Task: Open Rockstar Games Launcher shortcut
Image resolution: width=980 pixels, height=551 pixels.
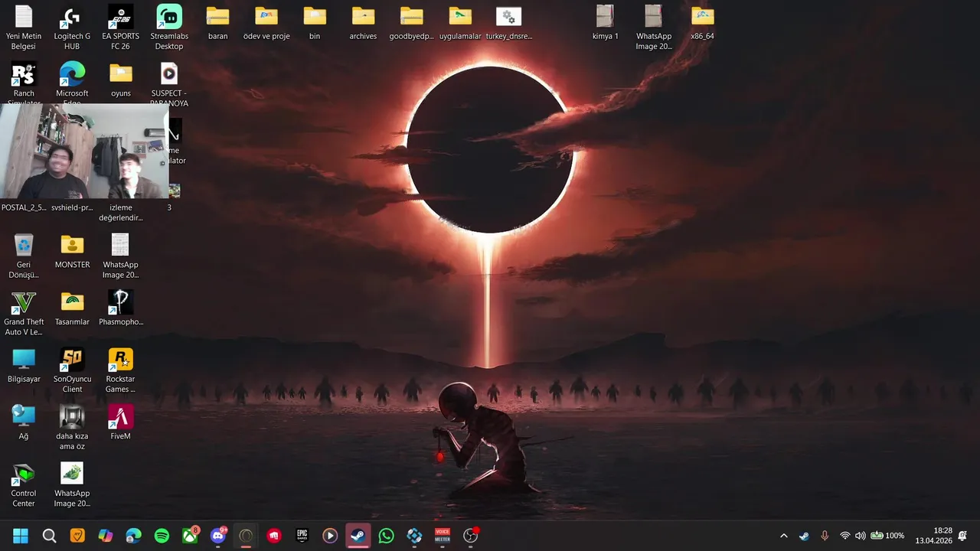Action: point(120,370)
